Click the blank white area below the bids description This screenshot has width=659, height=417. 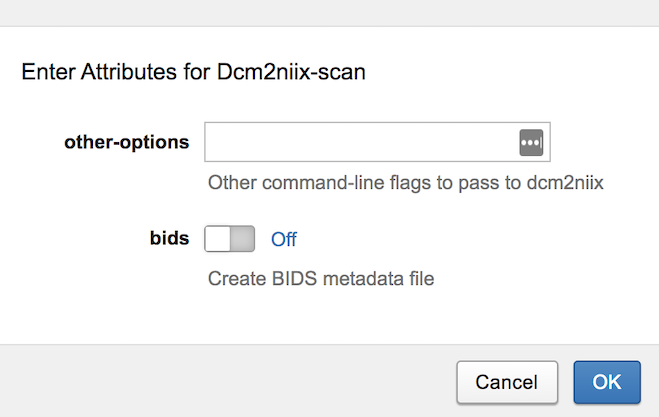[329, 318]
